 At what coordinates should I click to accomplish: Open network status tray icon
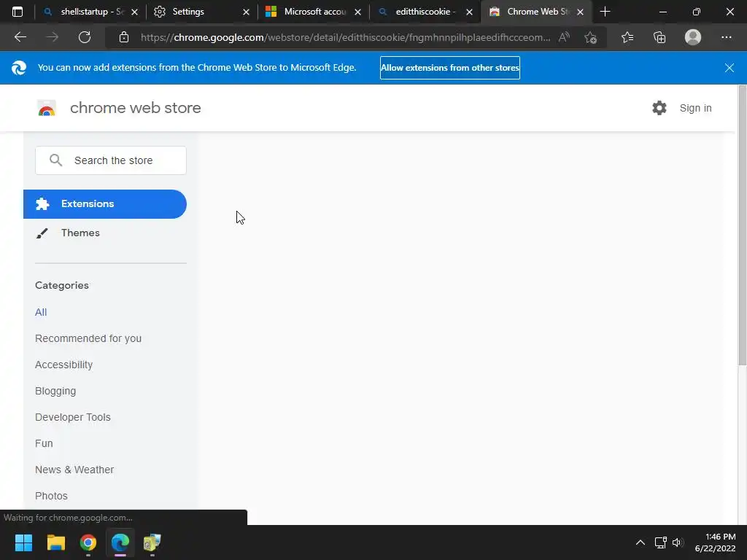[660, 542]
